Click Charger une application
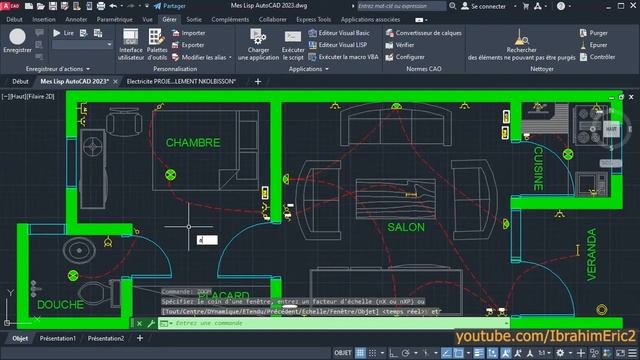 pyautogui.click(x=258, y=44)
